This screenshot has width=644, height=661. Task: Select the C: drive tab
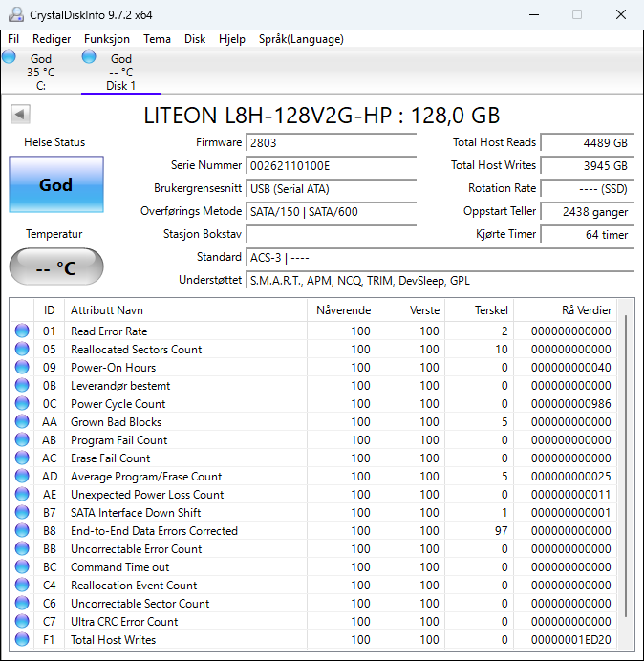coord(41,72)
